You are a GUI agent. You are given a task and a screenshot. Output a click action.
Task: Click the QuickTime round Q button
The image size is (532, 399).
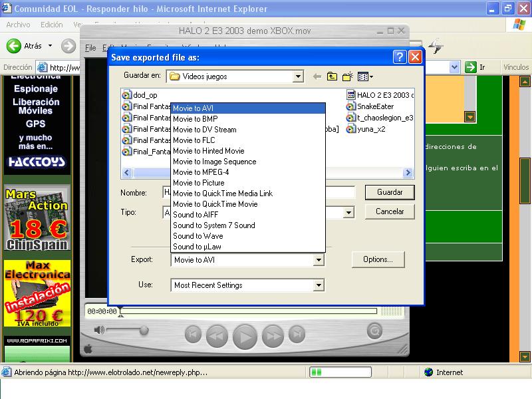(x=374, y=331)
